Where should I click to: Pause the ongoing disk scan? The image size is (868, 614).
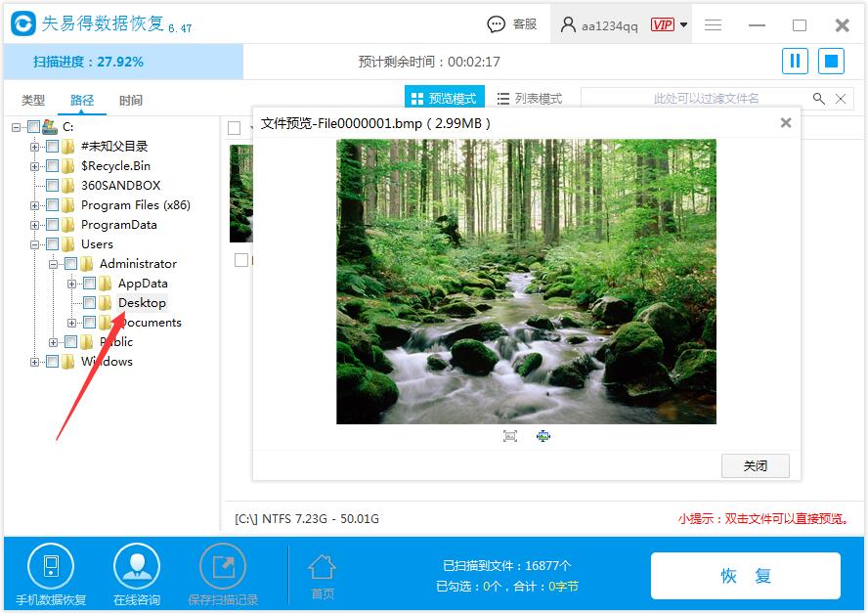(x=795, y=61)
